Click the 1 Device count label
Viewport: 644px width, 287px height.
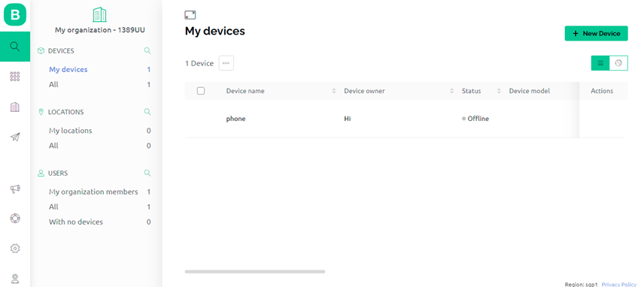click(199, 63)
